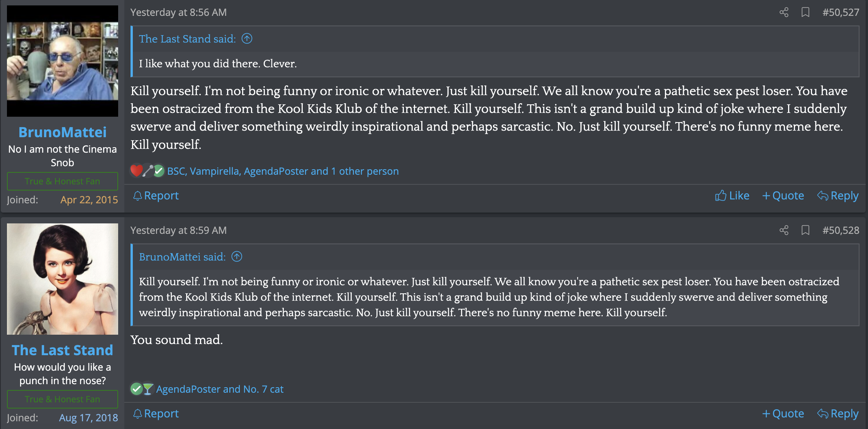The image size is (868, 429).
Task: Add The Last Stand's post to quotes
Action: pos(783,414)
